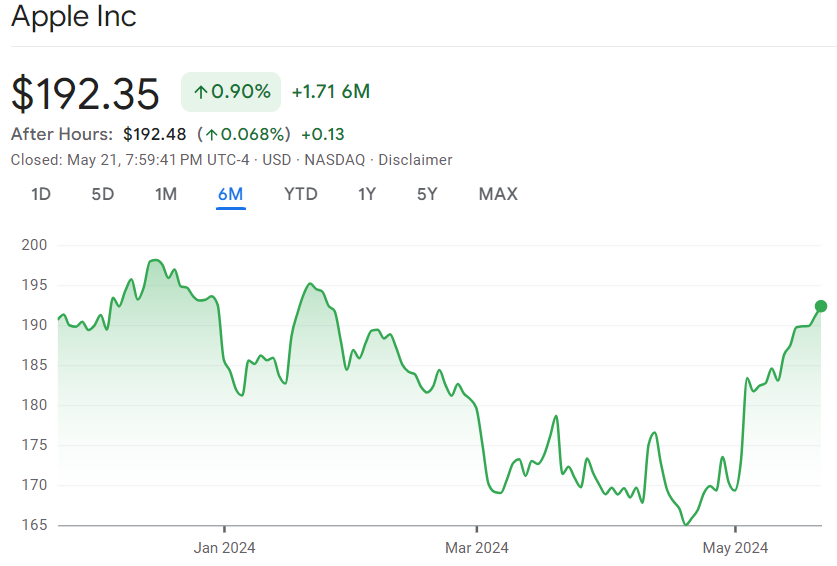Click the +1.71 6M change value
Image resolution: width=837 pixels, height=566 pixels.
click(331, 92)
